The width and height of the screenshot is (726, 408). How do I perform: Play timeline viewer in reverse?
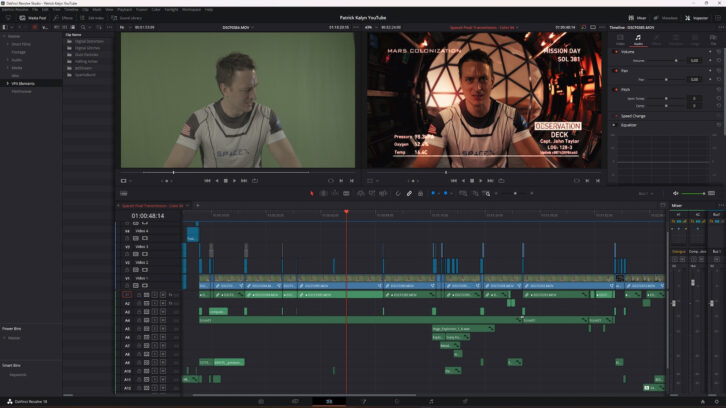pos(463,181)
